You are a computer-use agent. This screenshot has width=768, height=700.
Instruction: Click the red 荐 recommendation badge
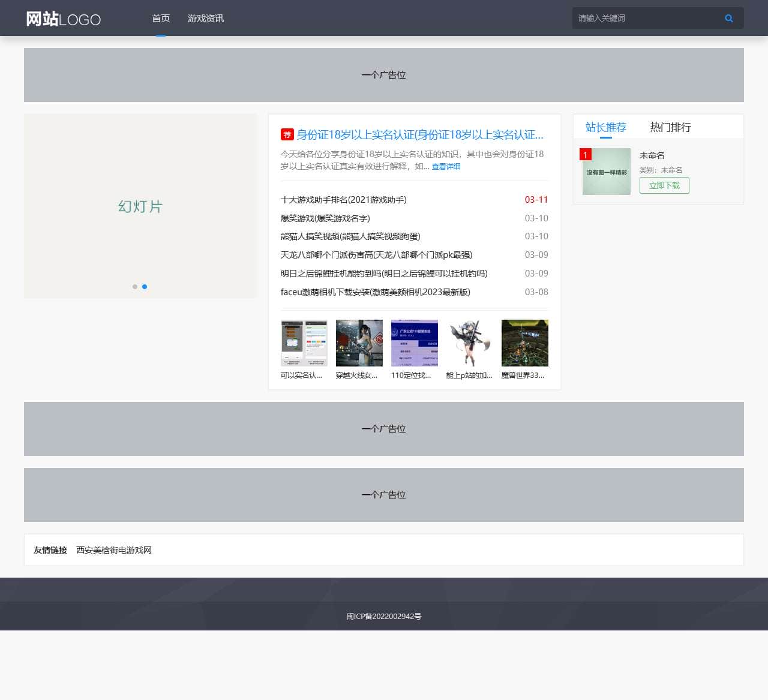pos(287,135)
